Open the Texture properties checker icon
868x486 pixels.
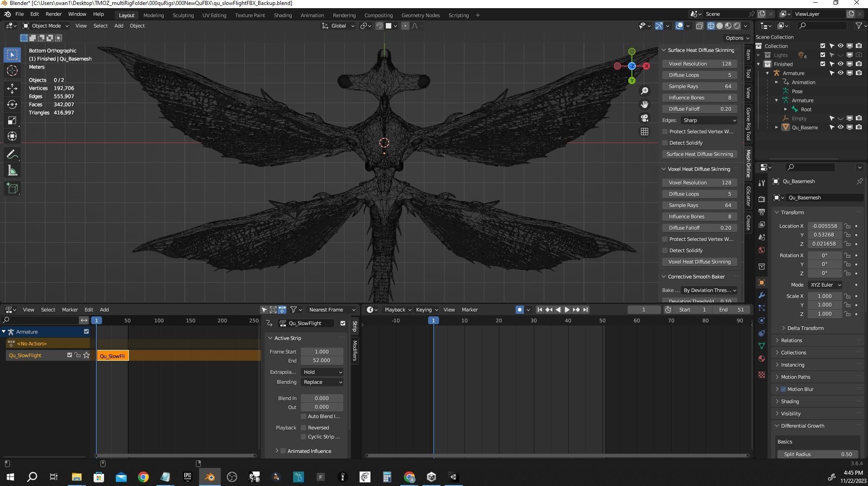[x=762, y=375]
